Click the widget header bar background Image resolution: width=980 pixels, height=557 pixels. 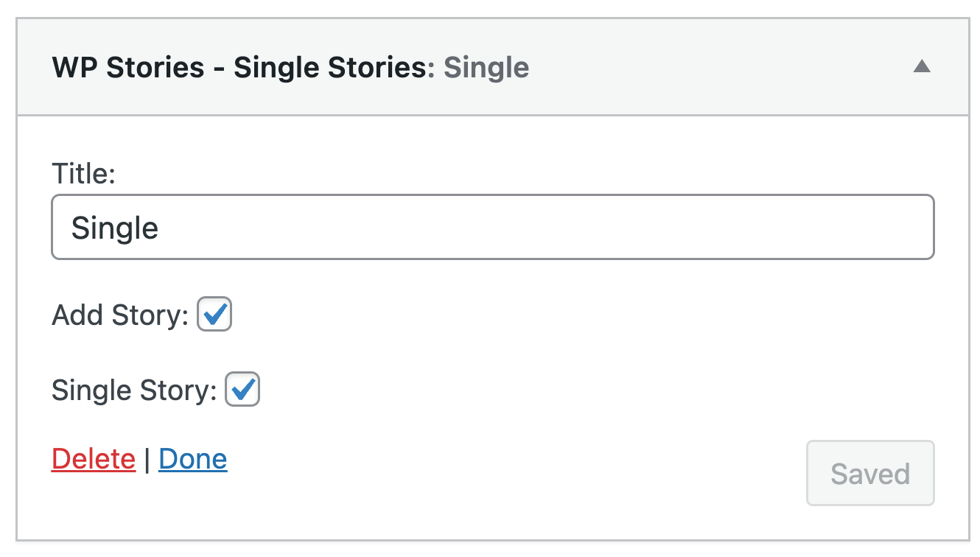493,67
